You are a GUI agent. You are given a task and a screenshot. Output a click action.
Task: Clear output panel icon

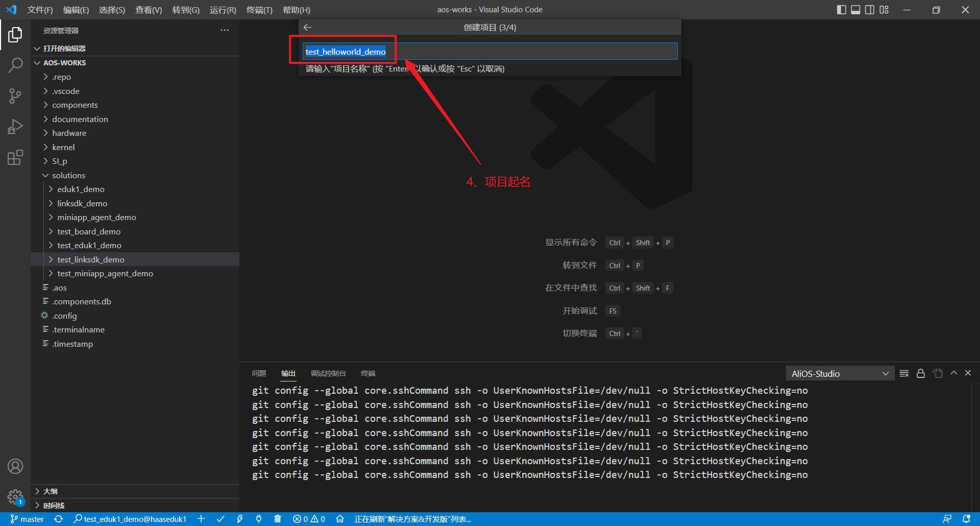[904, 373]
